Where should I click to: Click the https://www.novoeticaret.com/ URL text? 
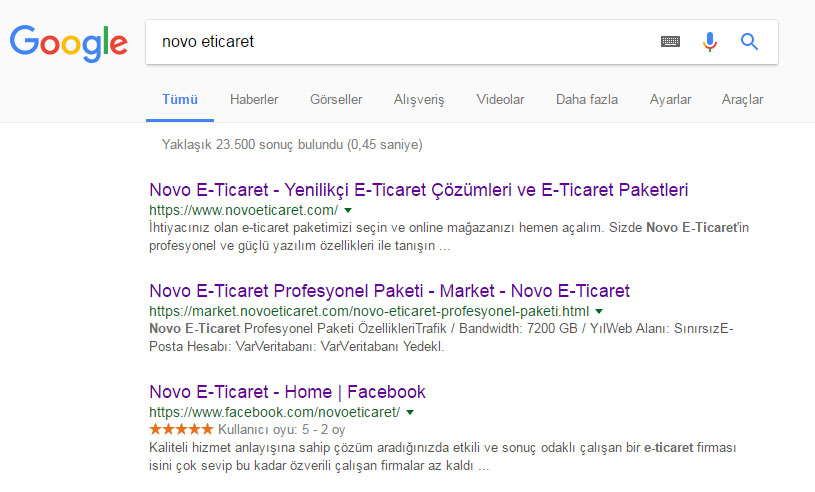tap(244, 210)
